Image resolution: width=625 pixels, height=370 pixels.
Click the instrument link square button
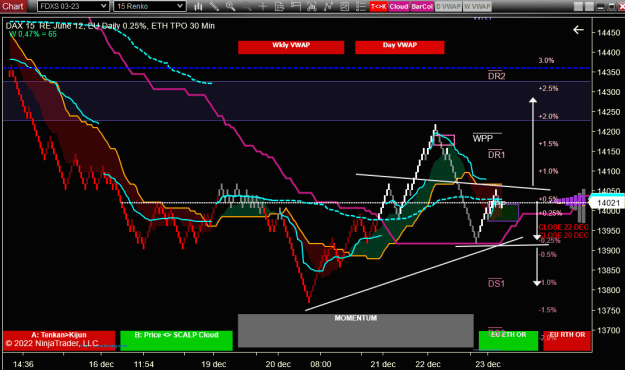tap(578, 6)
